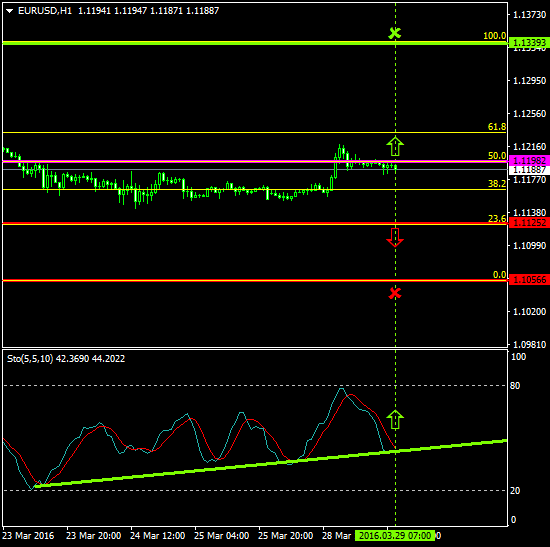Screen dimensions: 550x547
Task: Click the Fibonacci 0.0 level label
Action: coord(499,275)
